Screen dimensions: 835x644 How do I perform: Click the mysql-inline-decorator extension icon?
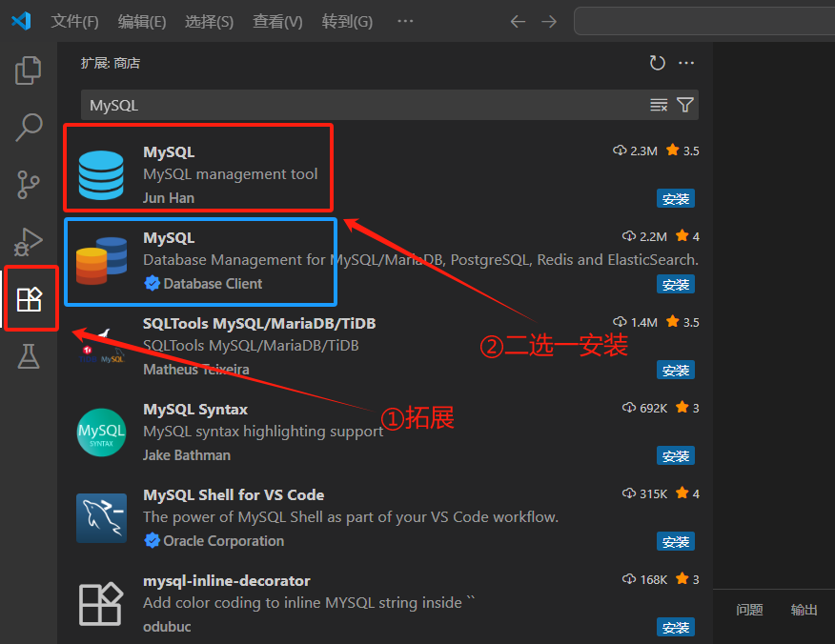click(101, 604)
